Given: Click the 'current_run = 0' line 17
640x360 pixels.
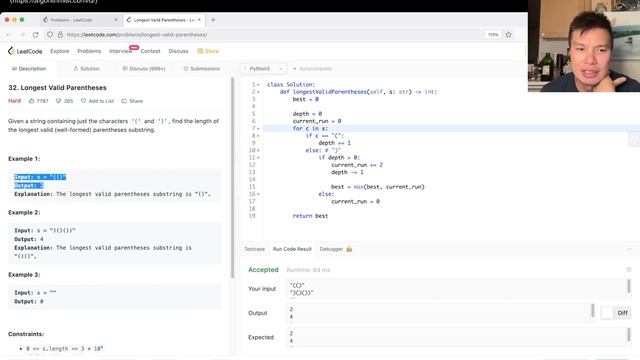Looking at the screenshot, I should (356, 202).
